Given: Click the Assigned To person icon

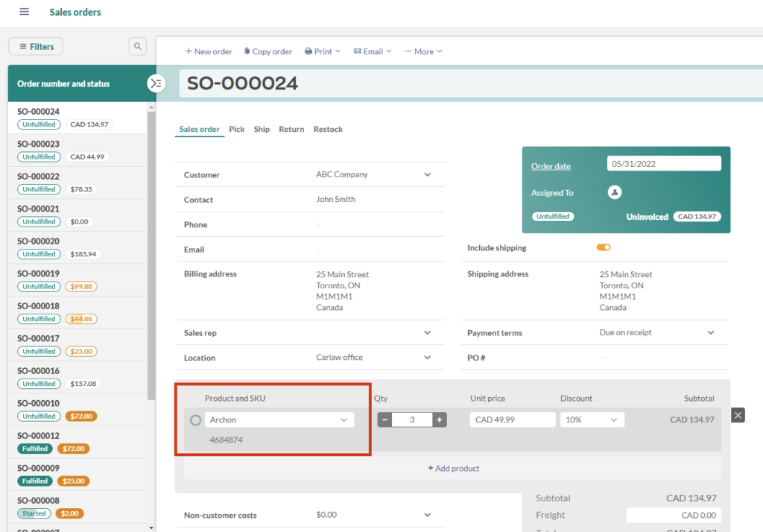Looking at the screenshot, I should [x=614, y=192].
